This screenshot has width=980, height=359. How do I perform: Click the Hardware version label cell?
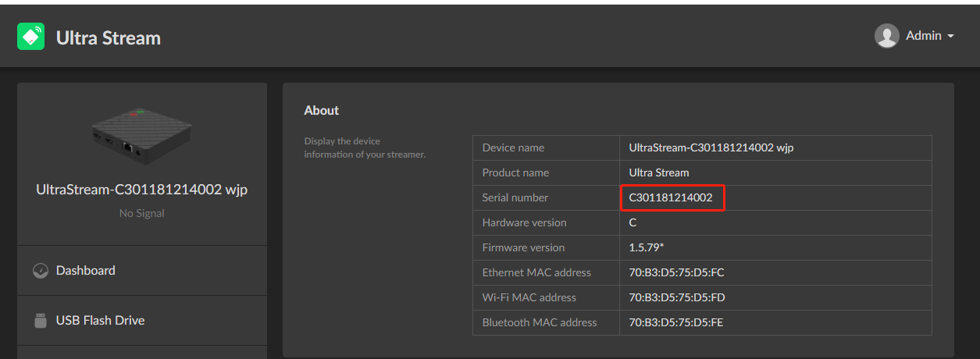[x=547, y=222]
